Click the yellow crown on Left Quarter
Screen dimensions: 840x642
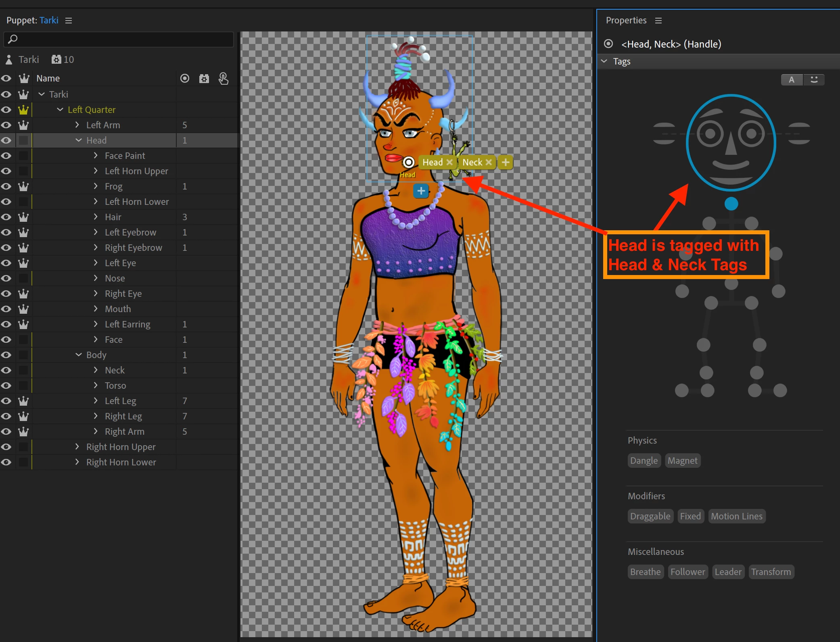point(23,110)
